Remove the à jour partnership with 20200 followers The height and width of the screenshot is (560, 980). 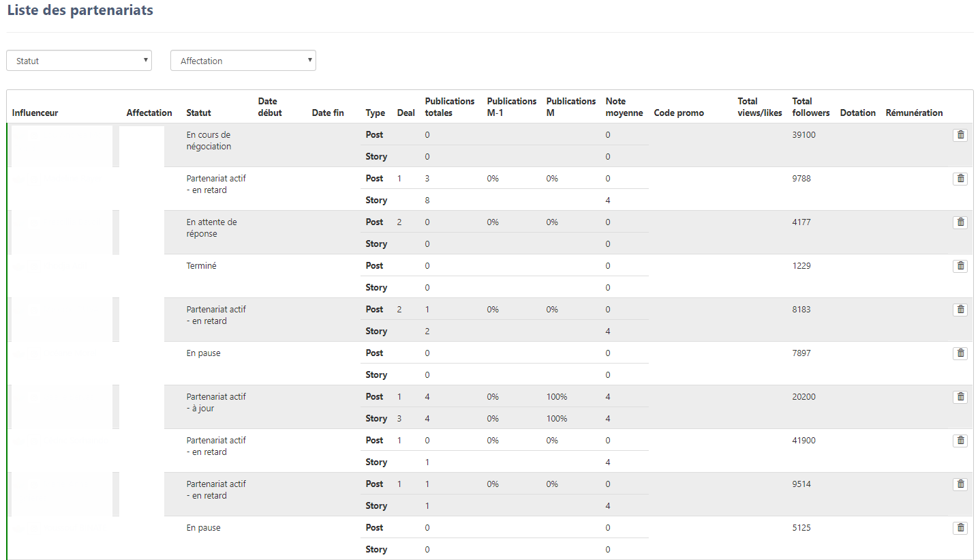coord(960,397)
